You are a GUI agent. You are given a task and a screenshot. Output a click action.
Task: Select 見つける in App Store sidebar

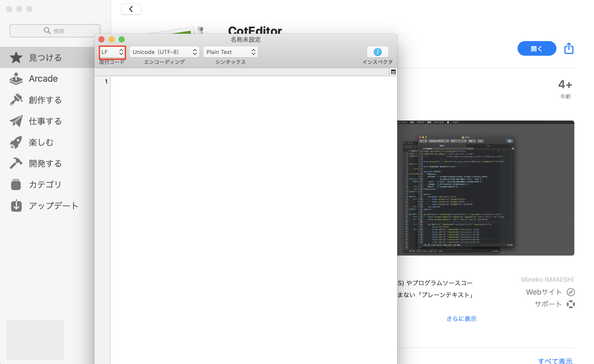coord(47,57)
